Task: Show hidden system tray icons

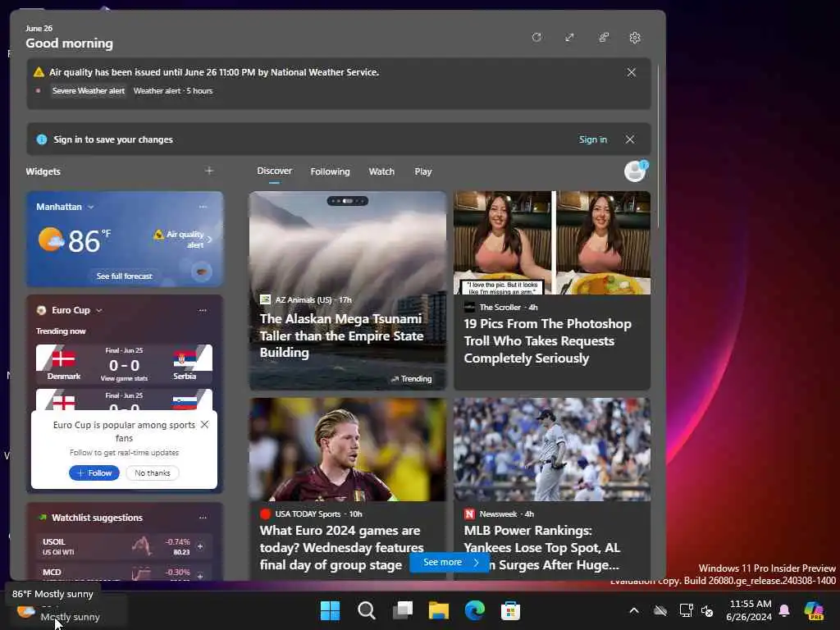Action: [634, 610]
